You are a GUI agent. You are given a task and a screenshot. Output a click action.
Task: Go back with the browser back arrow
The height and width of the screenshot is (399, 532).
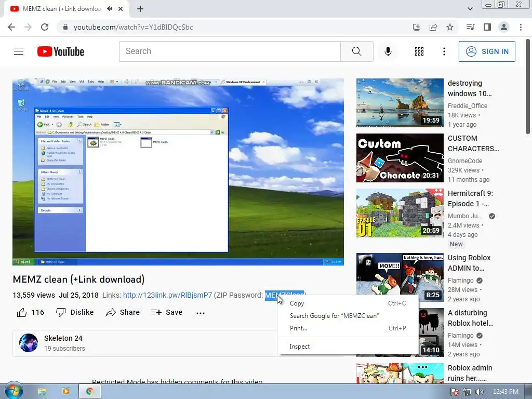click(11, 27)
